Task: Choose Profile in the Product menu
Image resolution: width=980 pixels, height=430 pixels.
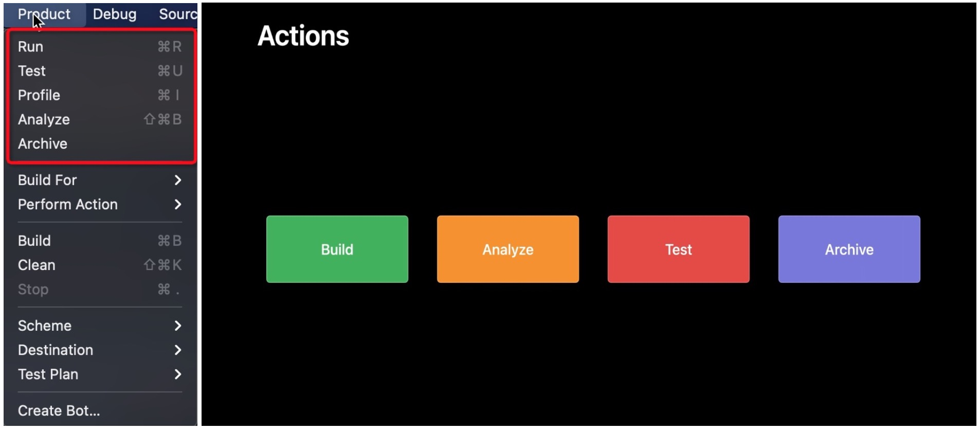Action: (100, 95)
